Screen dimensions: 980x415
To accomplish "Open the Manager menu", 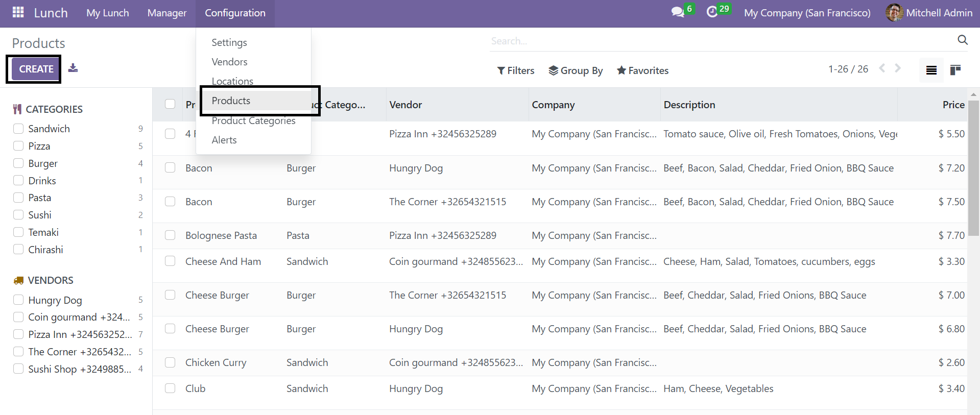I will click(167, 13).
